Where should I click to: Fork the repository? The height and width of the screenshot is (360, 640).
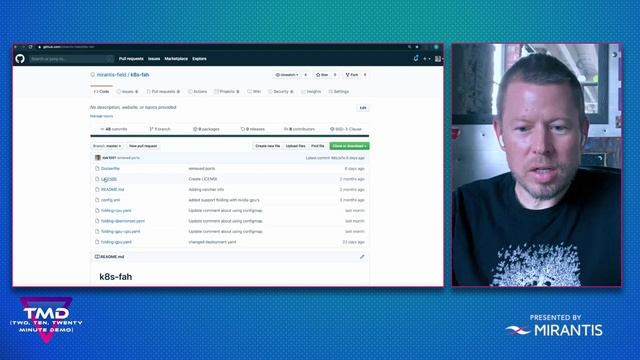(x=352, y=75)
